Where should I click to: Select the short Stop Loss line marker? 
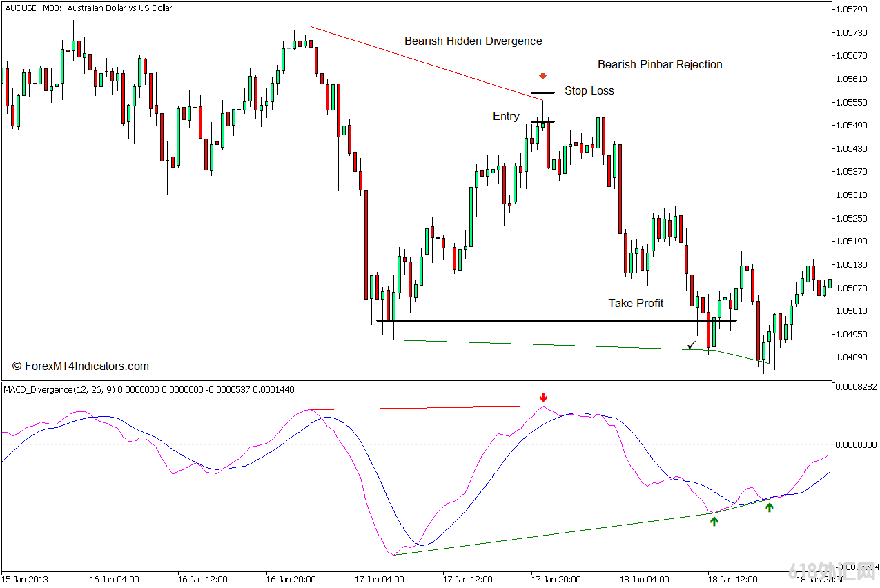[542, 92]
